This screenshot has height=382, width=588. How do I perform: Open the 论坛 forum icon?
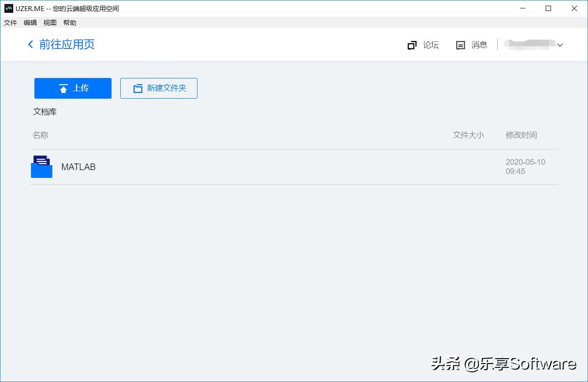point(412,45)
